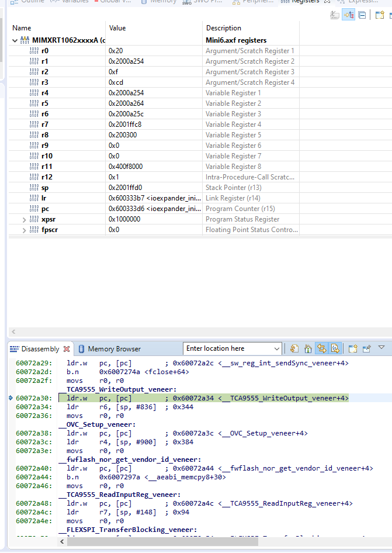Click the r3 register icon
Screen dimensions: 392x553
pyautogui.click(x=34, y=82)
